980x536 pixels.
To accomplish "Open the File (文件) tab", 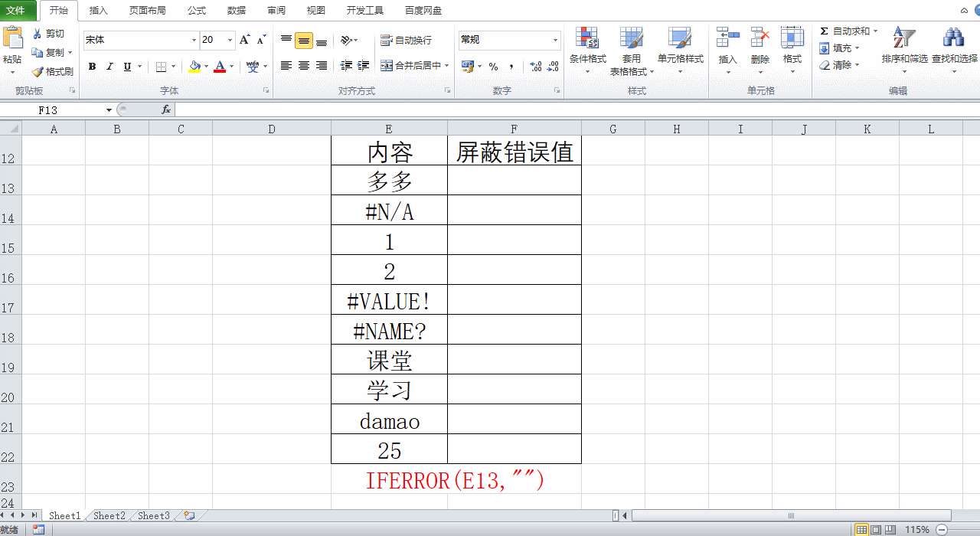I will coord(18,11).
